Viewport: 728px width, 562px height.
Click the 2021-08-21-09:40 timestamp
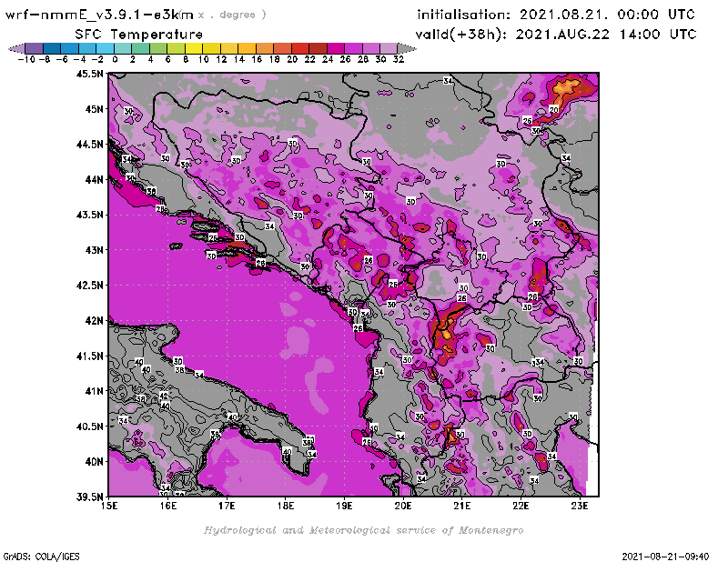[672, 555]
